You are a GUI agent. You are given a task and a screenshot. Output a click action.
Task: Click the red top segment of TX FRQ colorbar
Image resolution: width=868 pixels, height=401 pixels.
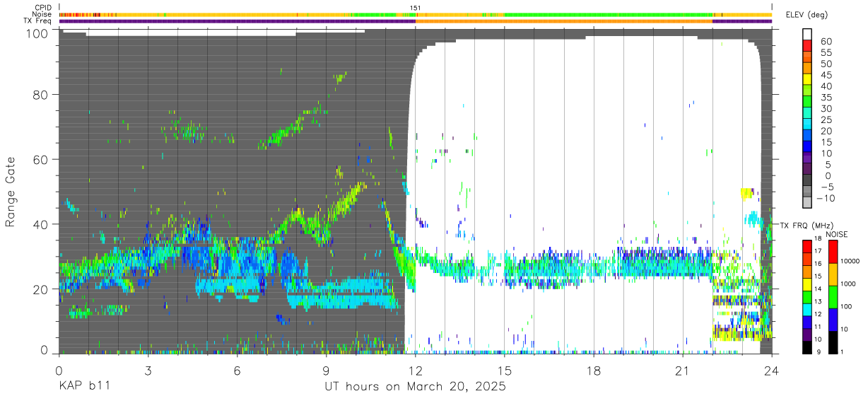pos(808,246)
